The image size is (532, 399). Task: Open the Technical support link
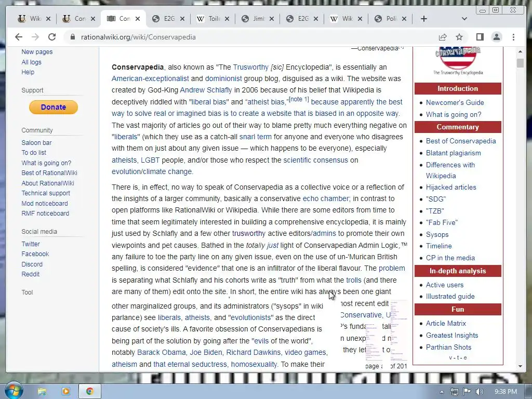pos(46,193)
